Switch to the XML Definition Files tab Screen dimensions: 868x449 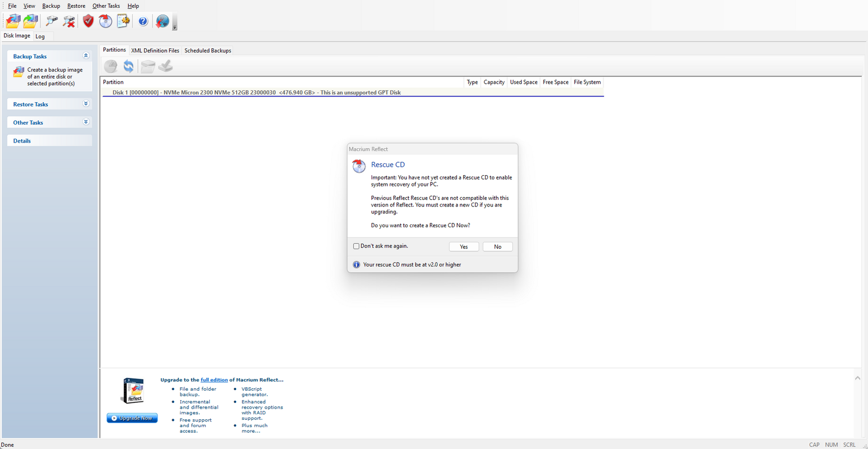[155, 51]
